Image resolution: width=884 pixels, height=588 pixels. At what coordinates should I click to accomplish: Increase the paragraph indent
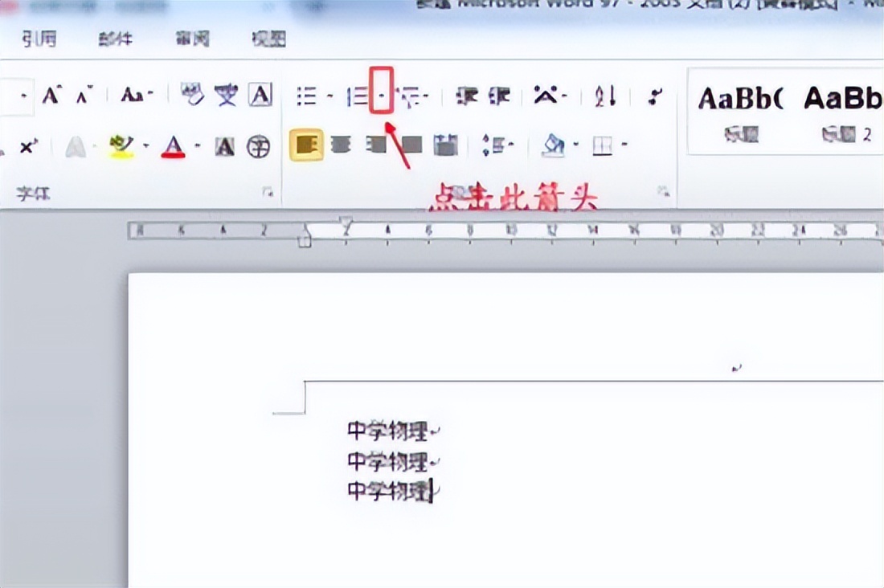pos(500,97)
